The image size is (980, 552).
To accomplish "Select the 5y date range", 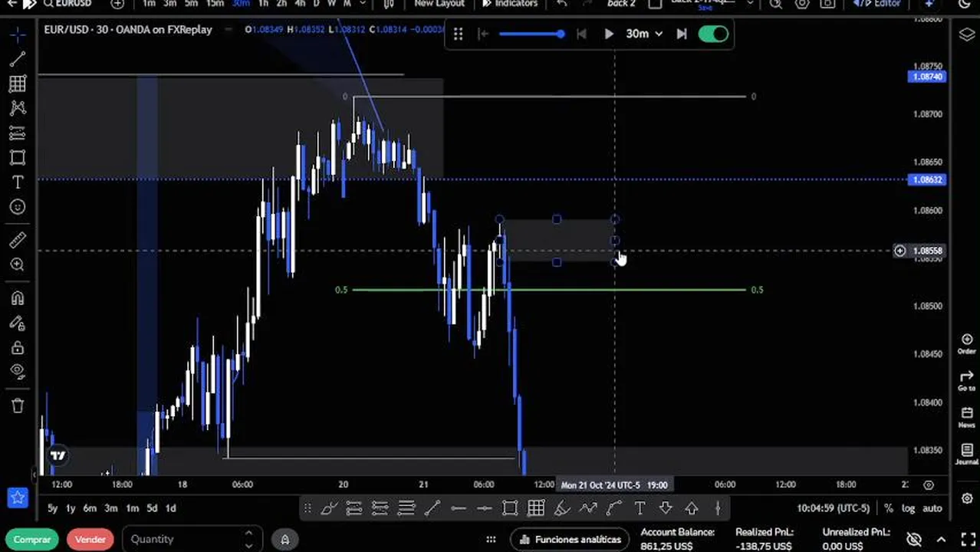I will tap(52, 508).
